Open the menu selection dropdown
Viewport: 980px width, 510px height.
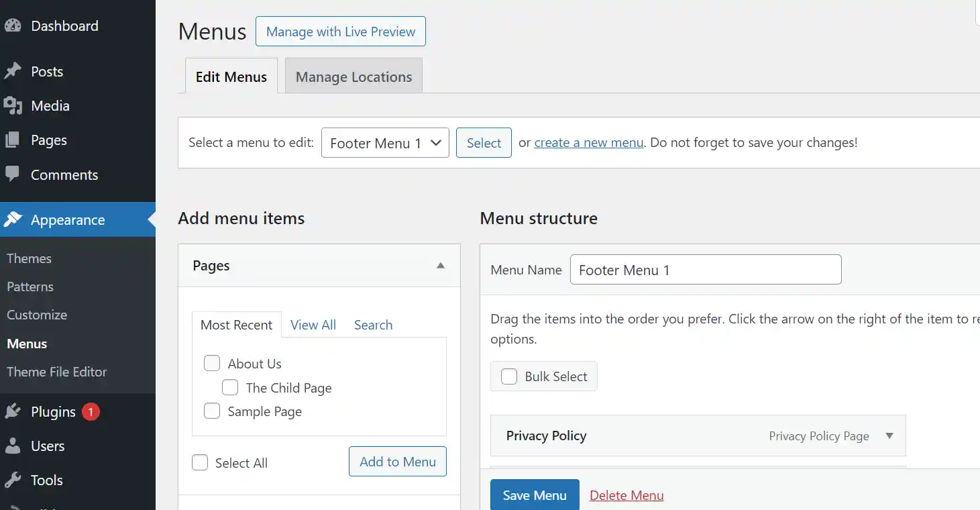point(385,143)
